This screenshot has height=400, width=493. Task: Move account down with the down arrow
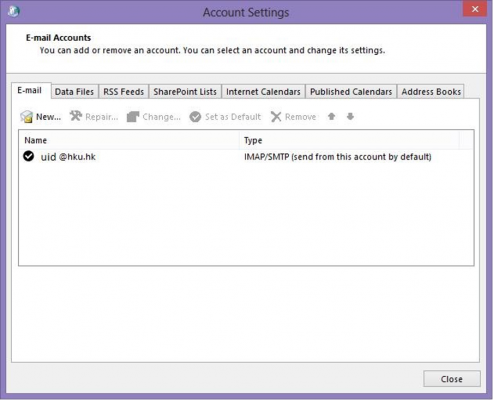click(x=350, y=116)
